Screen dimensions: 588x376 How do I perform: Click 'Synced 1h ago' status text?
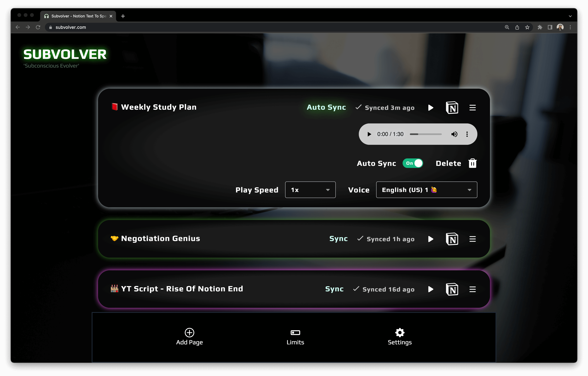pos(390,239)
